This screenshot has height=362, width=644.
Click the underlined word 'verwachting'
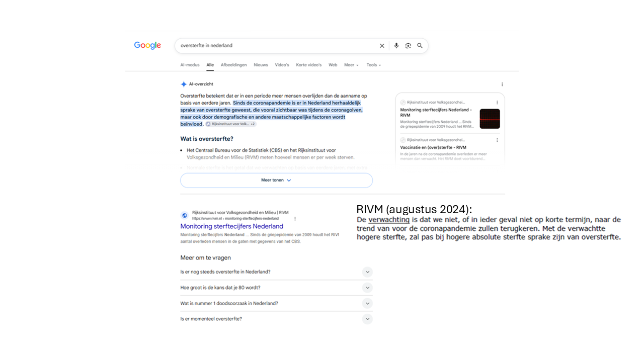click(389, 220)
